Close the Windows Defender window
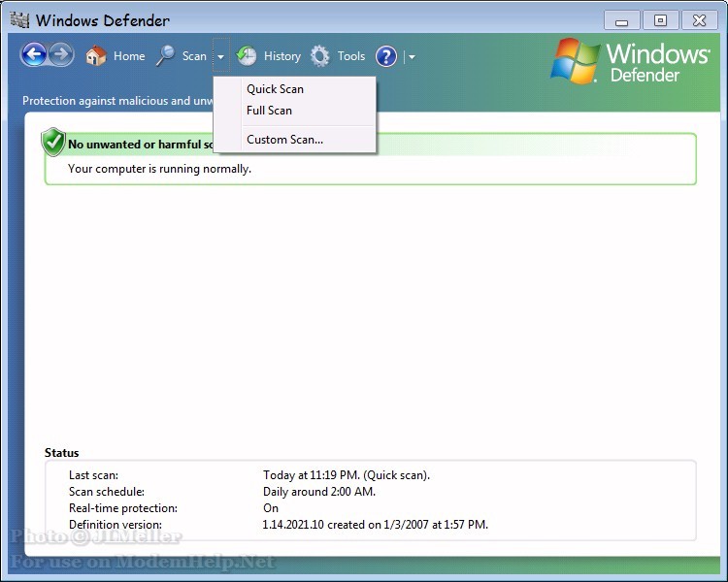Viewport: 728px width, 582px height. coord(699,20)
